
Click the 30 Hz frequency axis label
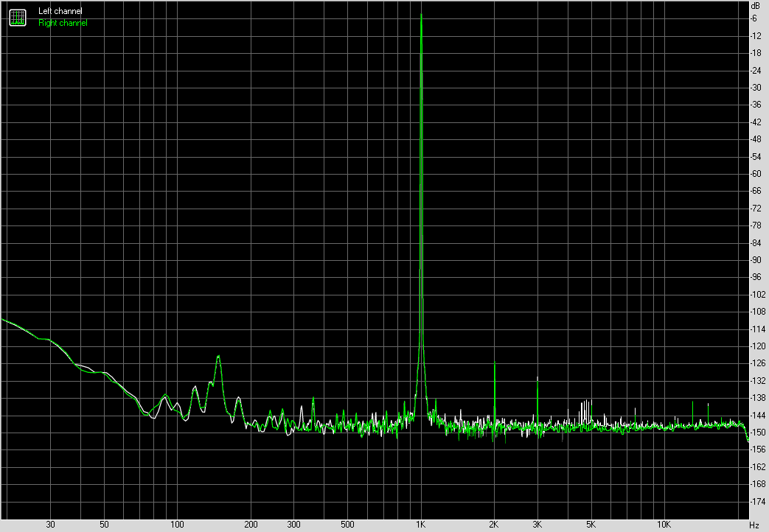51,525
